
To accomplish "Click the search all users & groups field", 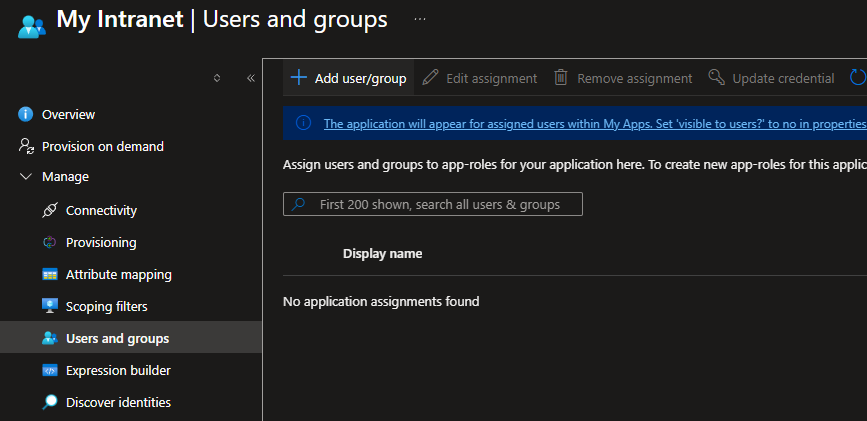I will pos(432,204).
